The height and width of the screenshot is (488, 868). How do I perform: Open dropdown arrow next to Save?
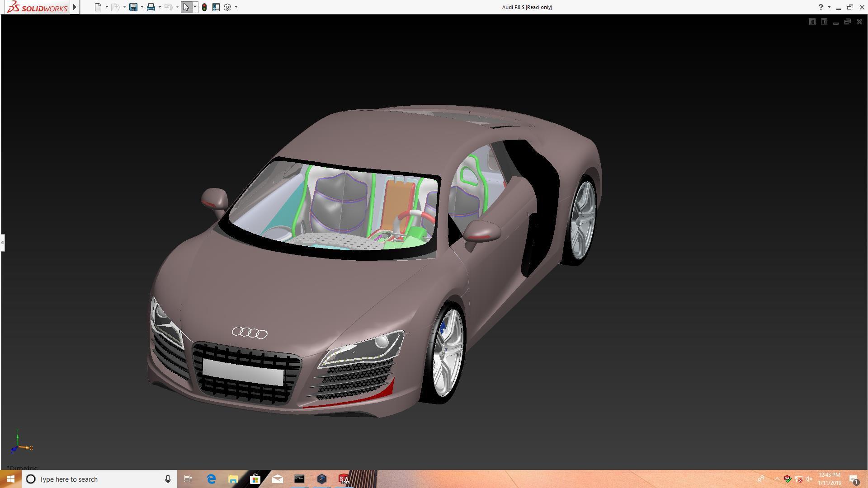tap(142, 7)
